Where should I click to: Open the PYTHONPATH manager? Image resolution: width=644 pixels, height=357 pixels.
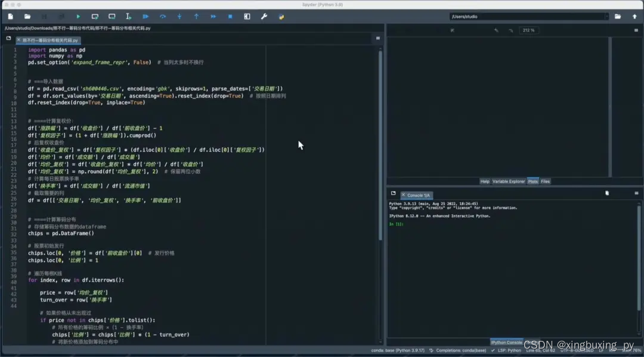[281, 17]
